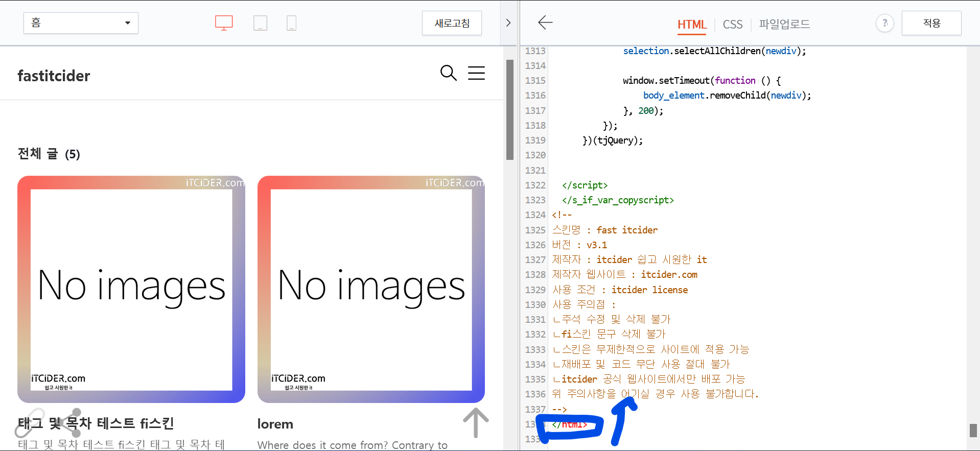Click first No images post thumbnail
The image size is (980, 451).
(x=131, y=290)
